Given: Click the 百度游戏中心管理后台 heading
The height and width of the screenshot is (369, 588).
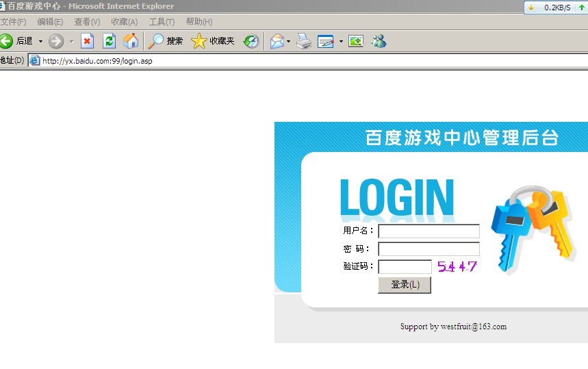Looking at the screenshot, I should click(461, 138).
